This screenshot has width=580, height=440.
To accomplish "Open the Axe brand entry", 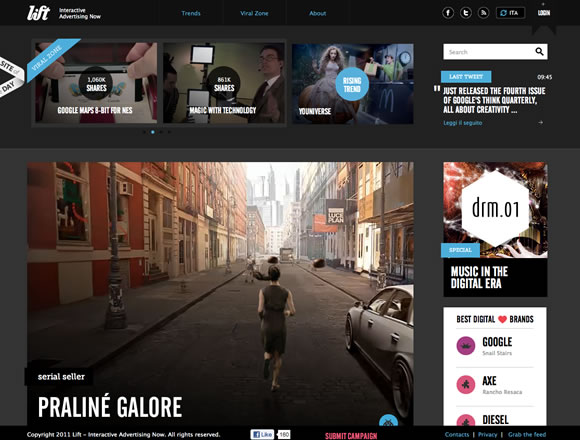I will [x=495, y=385].
